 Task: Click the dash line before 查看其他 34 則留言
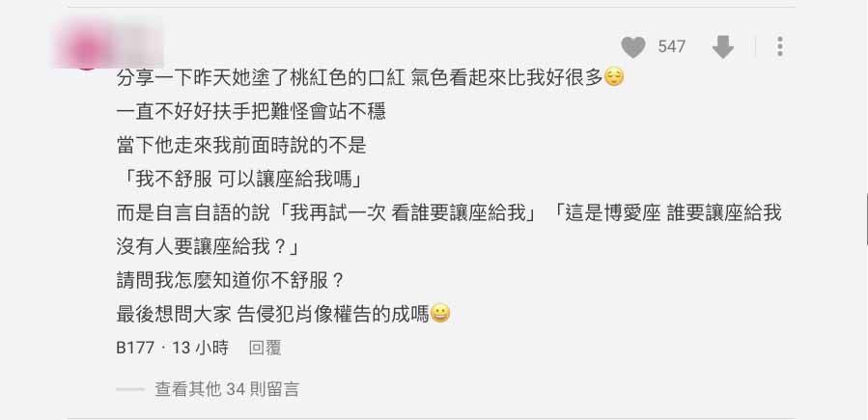point(130,389)
